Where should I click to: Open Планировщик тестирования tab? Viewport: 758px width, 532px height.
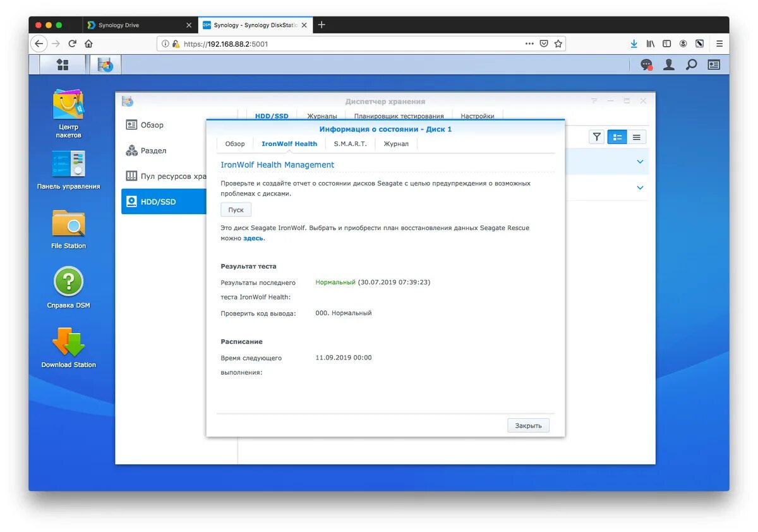pos(399,116)
